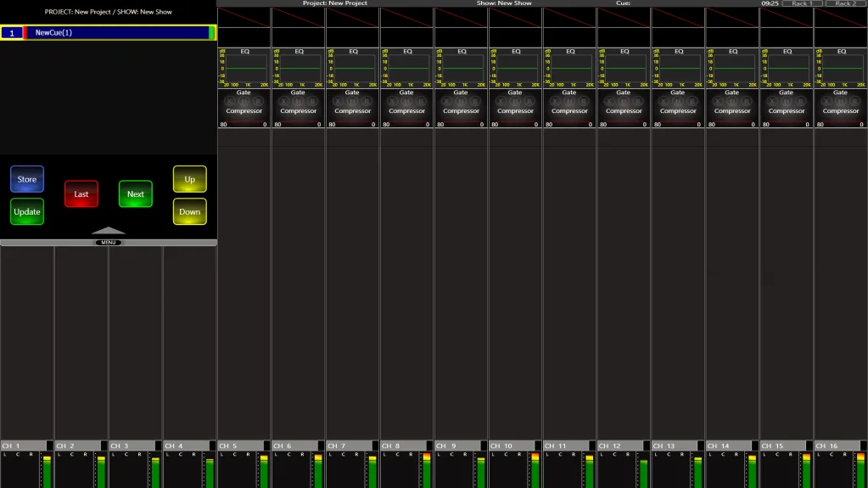Open the MENU pill handle
Image resolution: width=868 pixels, height=488 pixels.
tap(108, 243)
